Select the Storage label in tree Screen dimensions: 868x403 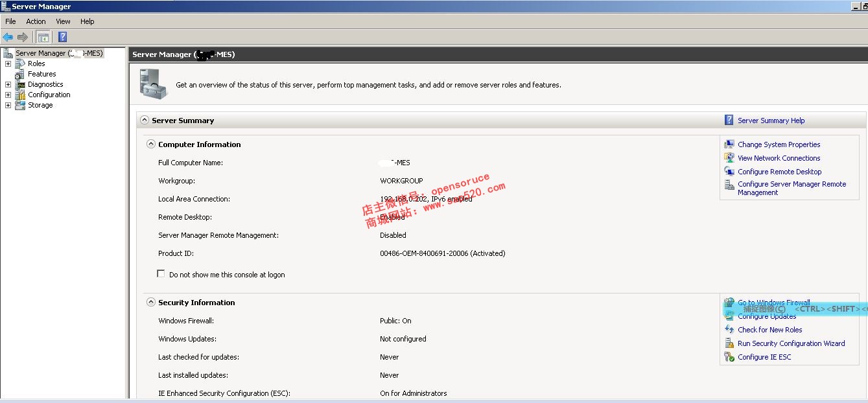pos(40,105)
